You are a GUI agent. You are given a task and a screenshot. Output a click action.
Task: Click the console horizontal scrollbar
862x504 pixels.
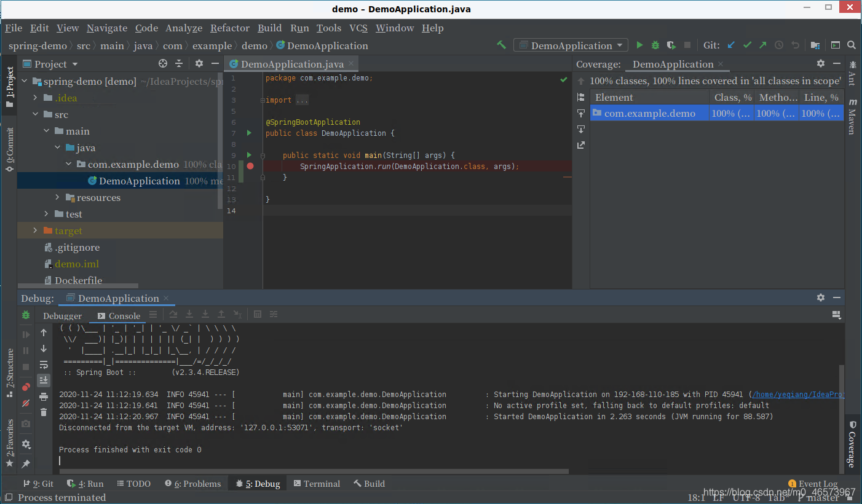(x=314, y=471)
